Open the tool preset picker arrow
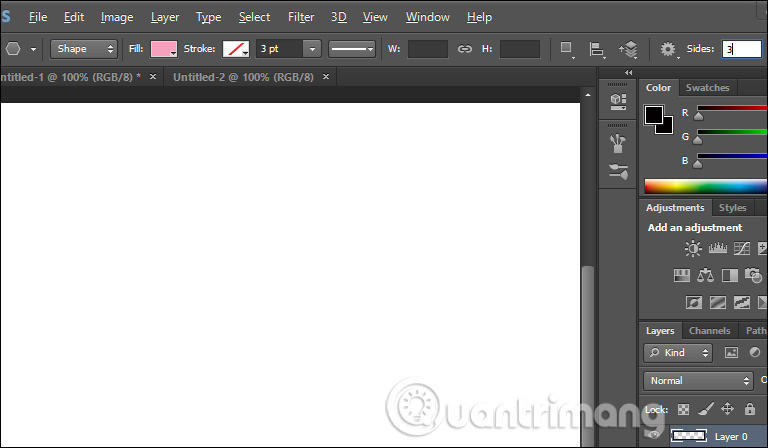Image resolution: width=768 pixels, height=448 pixels. (33, 49)
